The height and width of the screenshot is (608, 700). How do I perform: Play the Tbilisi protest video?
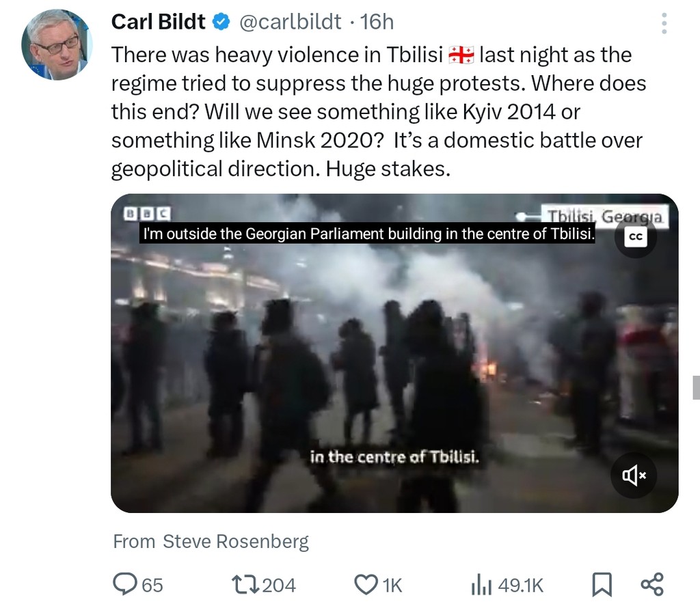(x=394, y=353)
